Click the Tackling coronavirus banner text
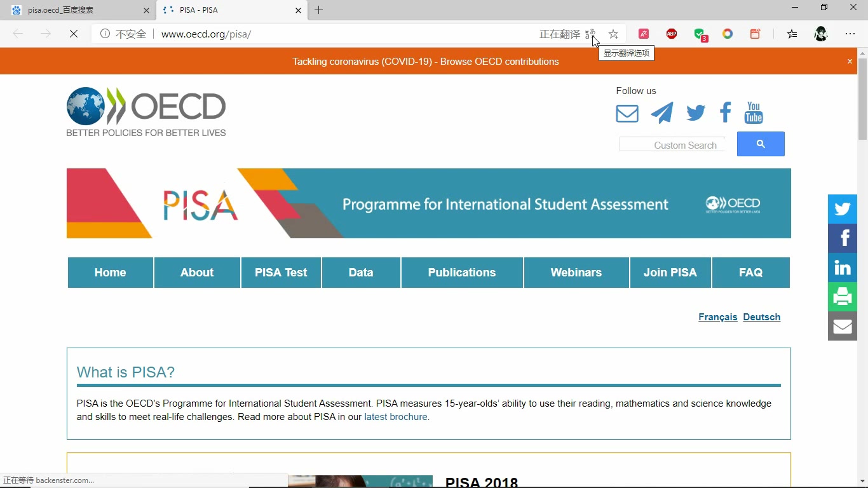 tap(426, 62)
